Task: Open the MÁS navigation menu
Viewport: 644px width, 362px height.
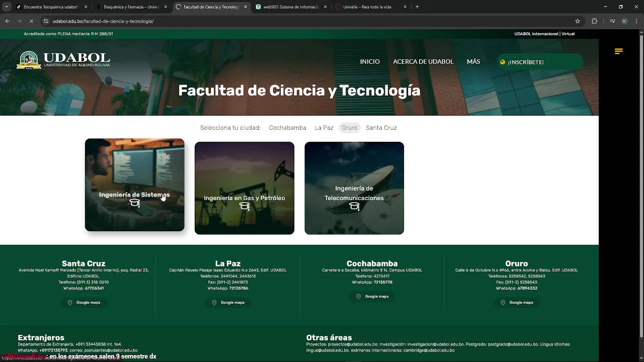Action: click(473, 62)
